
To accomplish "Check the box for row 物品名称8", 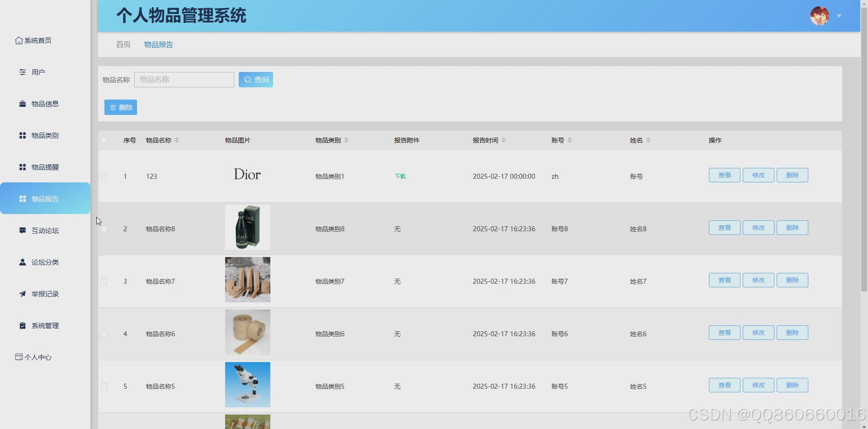I will click(104, 229).
